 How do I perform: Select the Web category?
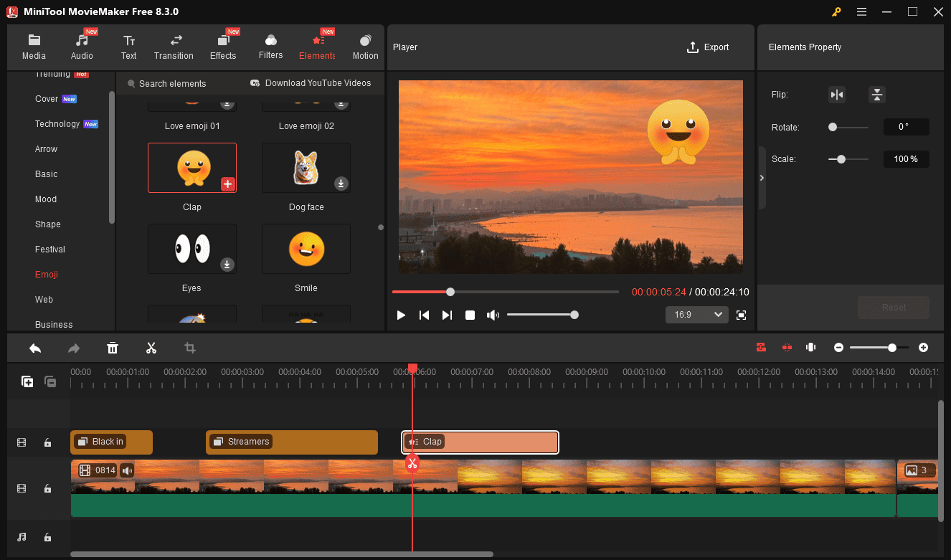pos(44,300)
